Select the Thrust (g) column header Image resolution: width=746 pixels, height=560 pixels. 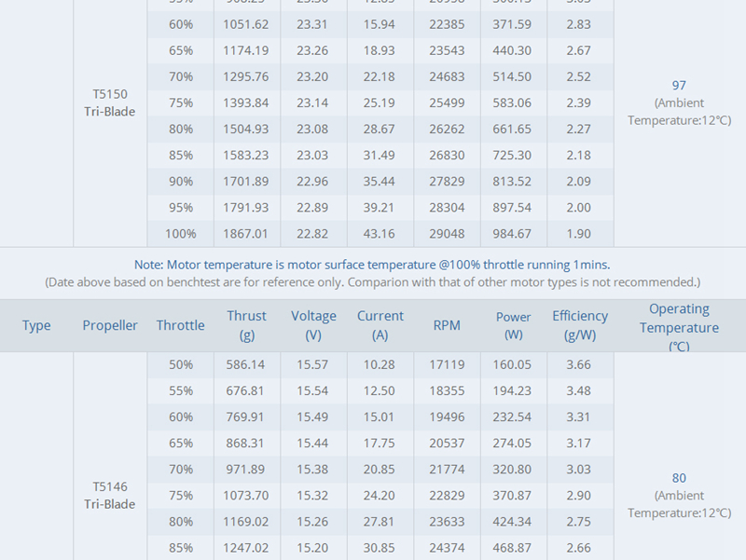246,325
